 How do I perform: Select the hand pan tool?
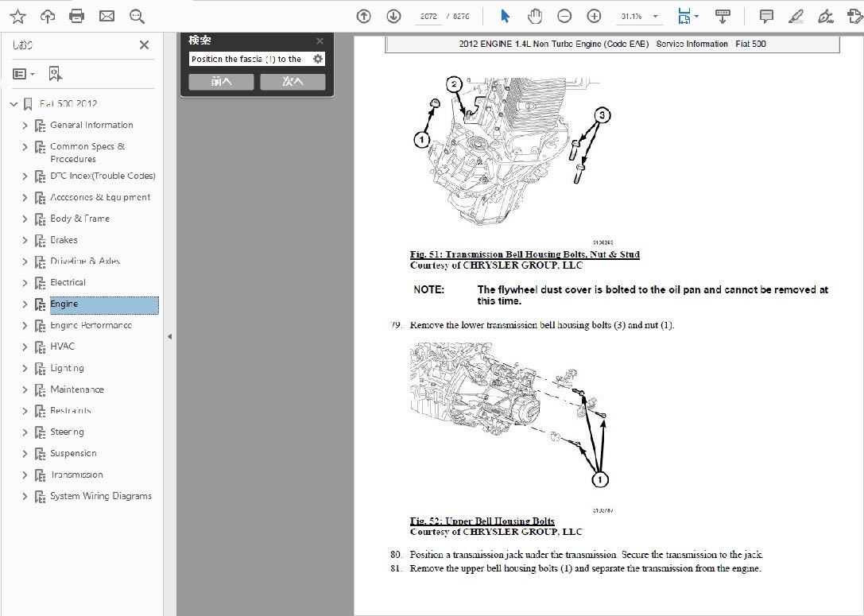point(535,16)
